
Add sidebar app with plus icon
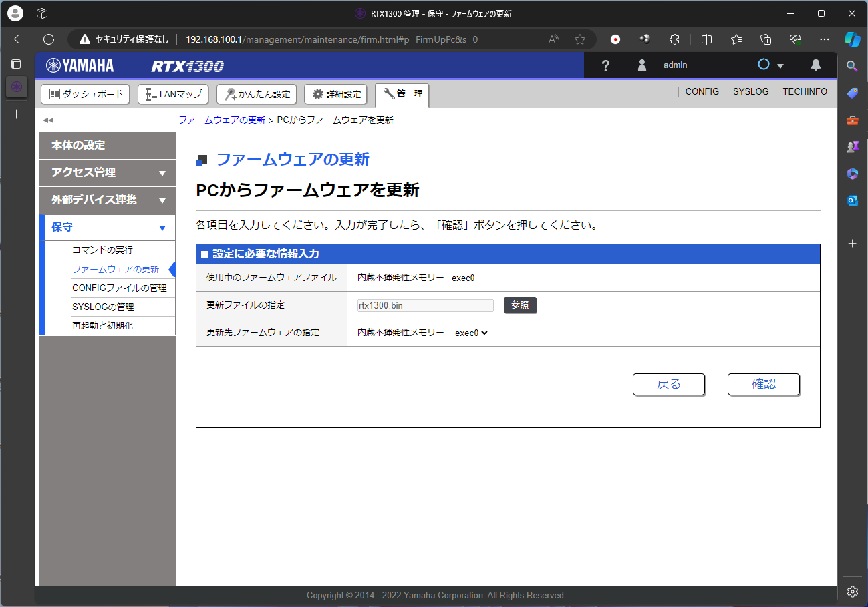click(852, 244)
